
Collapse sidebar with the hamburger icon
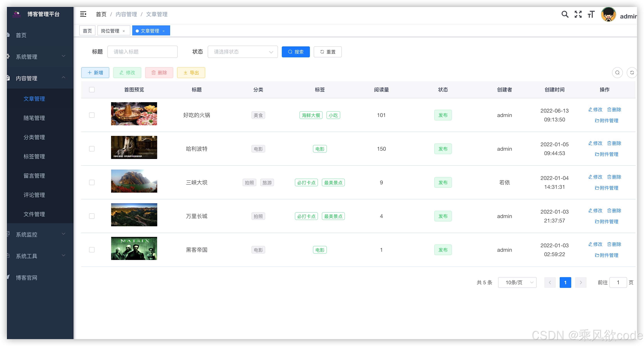(x=83, y=14)
